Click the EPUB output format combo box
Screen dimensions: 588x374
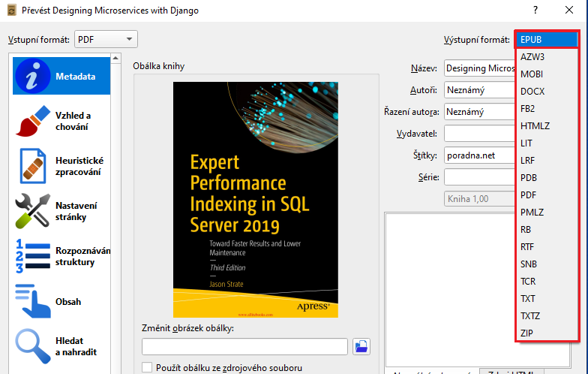coord(547,39)
